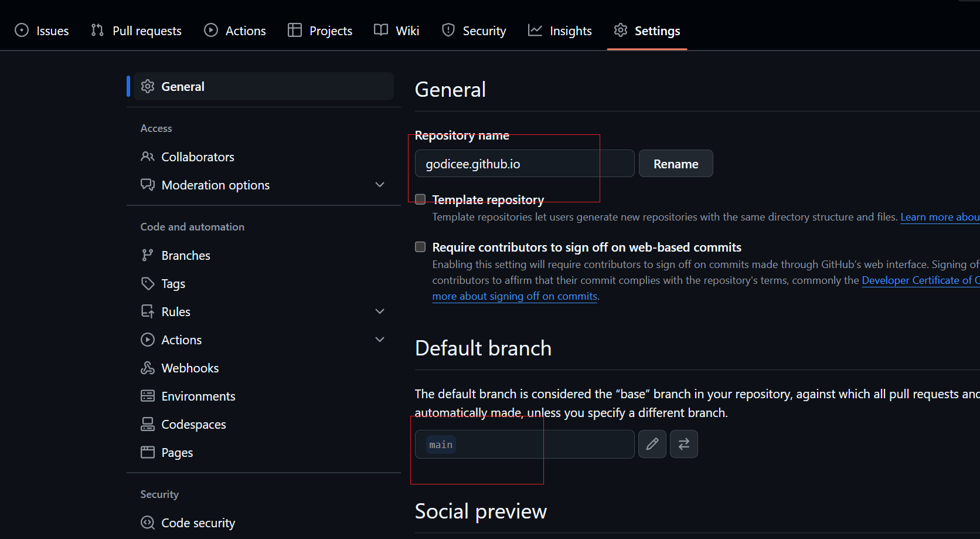Image resolution: width=980 pixels, height=539 pixels.
Task: Open the Issues tab
Action: (x=42, y=30)
